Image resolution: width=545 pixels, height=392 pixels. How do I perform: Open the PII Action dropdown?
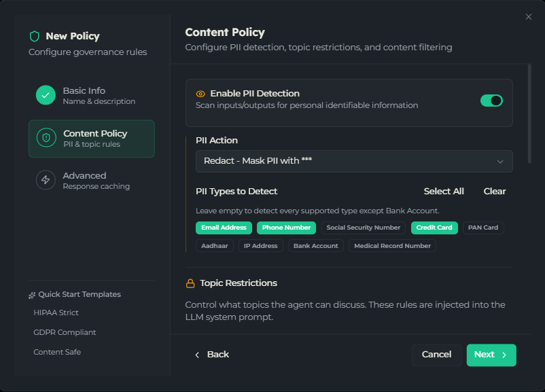pos(354,161)
